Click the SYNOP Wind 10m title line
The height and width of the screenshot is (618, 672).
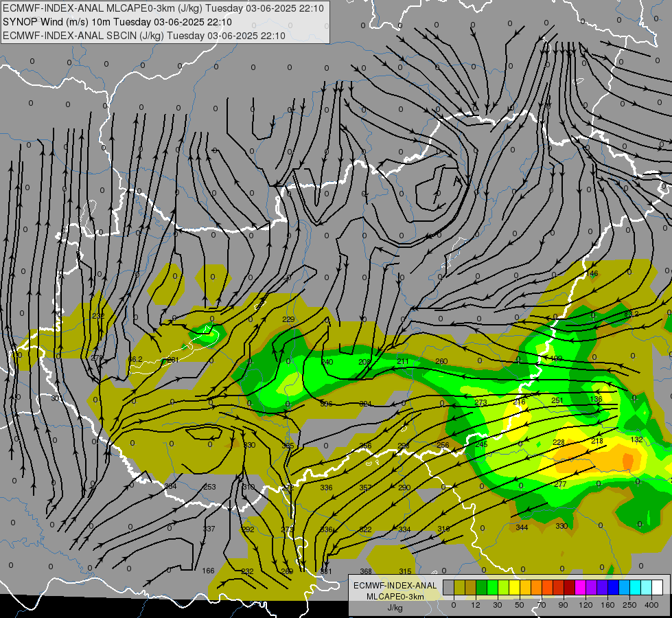pos(117,22)
